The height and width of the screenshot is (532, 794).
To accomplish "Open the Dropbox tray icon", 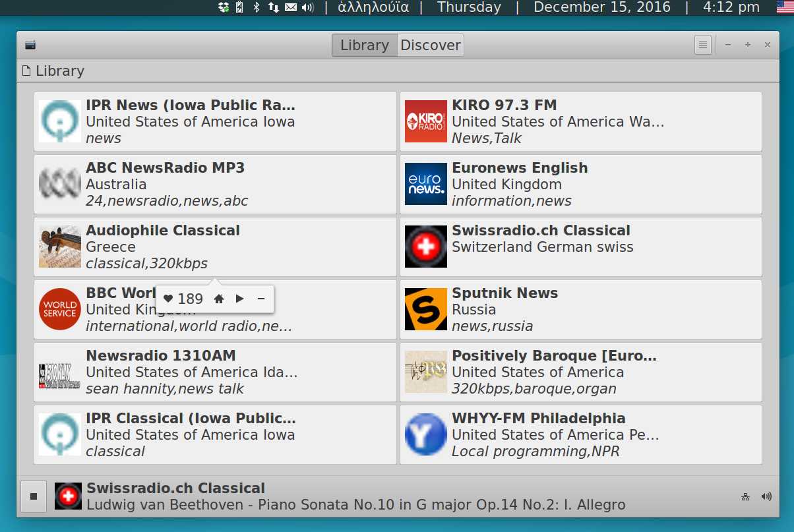I will [x=224, y=7].
